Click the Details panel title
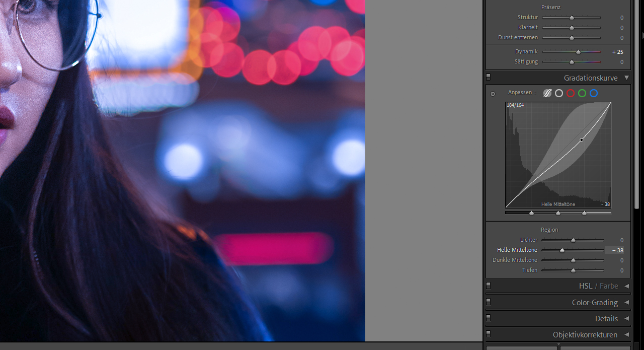This screenshot has width=644, height=350. point(606,318)
